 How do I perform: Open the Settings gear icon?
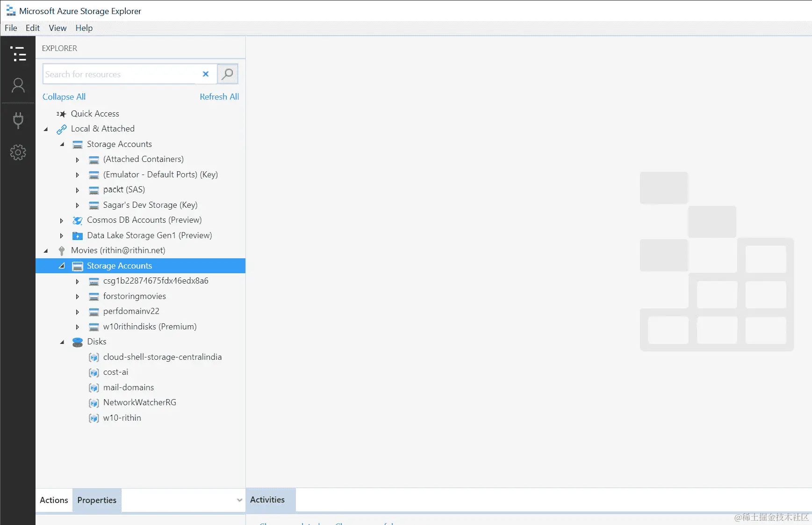18,152
